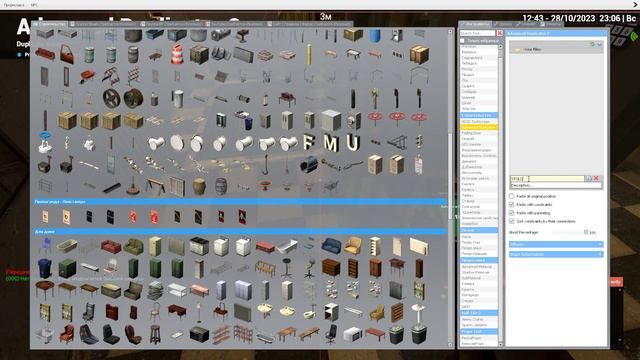Choose the yellow bollard post prop
Viewport: 640px width, 360px height.
pyautogui.click(x=309, y=54)
